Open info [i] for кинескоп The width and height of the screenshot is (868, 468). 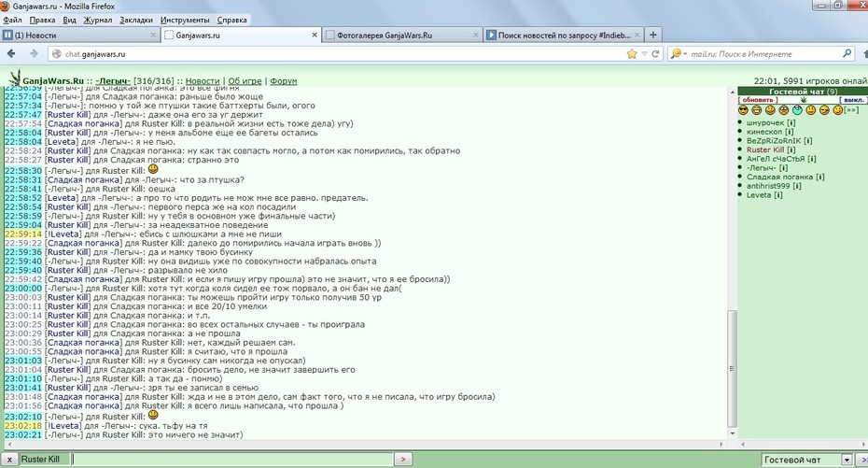point(789,132)
